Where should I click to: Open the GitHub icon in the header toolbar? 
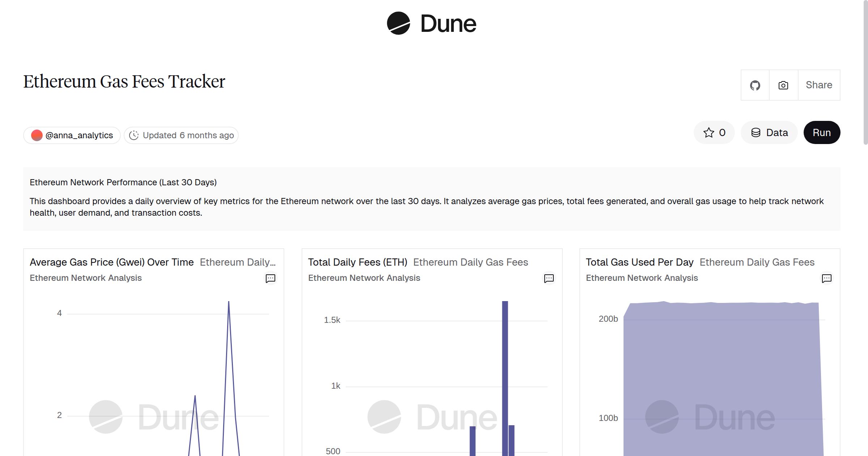coord(755,85)
